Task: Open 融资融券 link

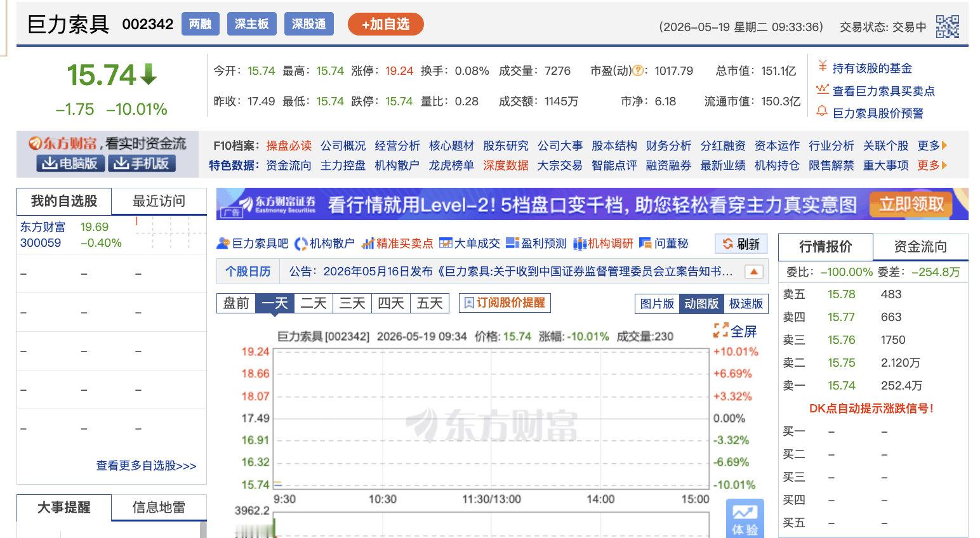Action: [668, 166]
